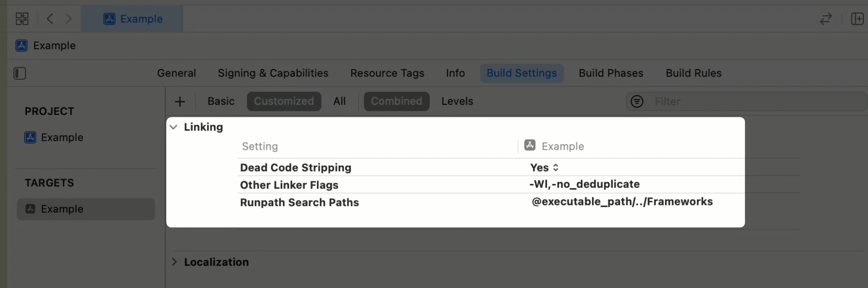Toggle the project and targets list sidebar icon

click(20, 73)
